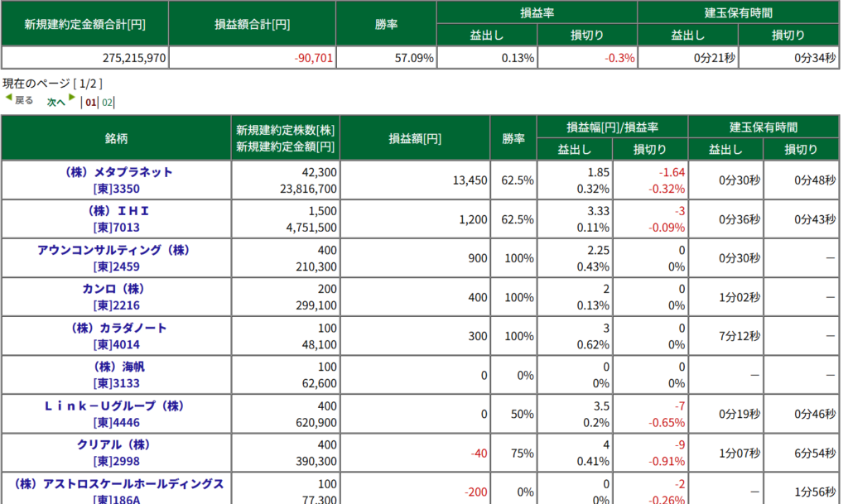This screenshot has height=504, width=848.
Task: Open page 02 of the results
Action: pyautogui.click(x=108, y=103)
